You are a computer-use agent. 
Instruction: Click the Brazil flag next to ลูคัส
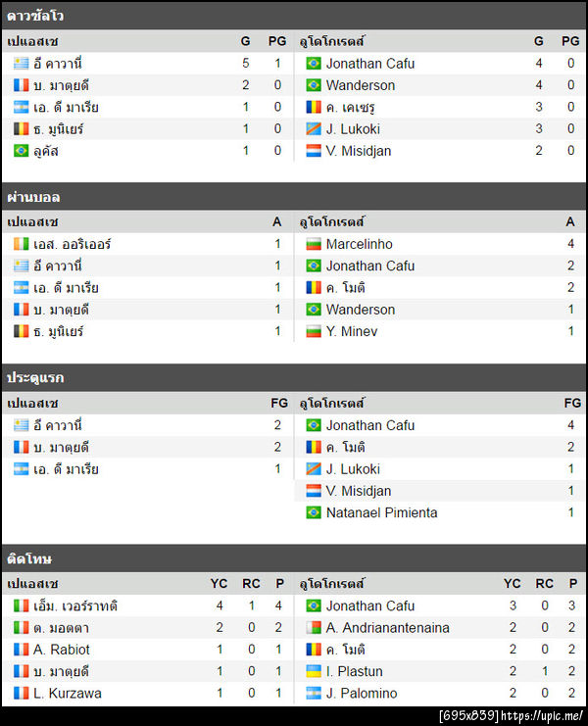[22, 151]
